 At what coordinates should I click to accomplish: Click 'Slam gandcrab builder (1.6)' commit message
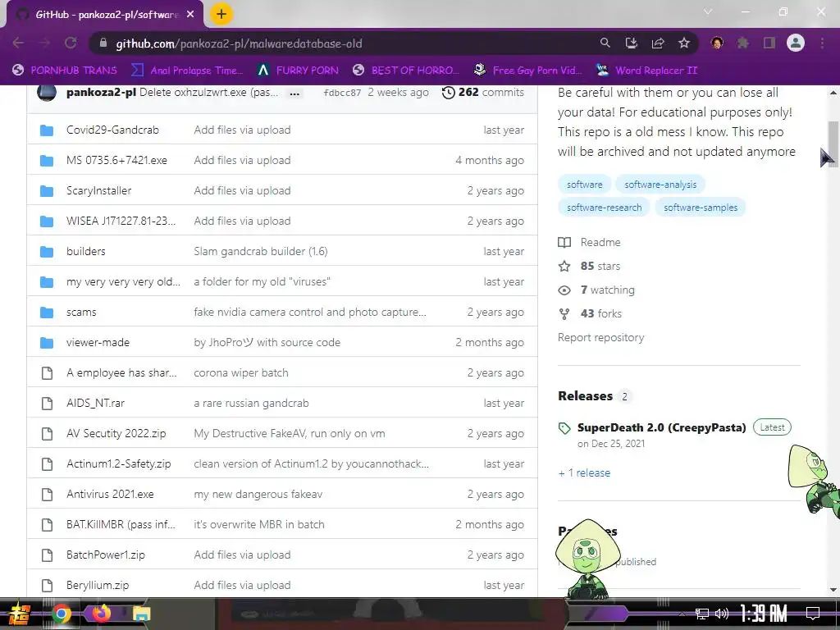pyautogui.click(x=260, y=251)
